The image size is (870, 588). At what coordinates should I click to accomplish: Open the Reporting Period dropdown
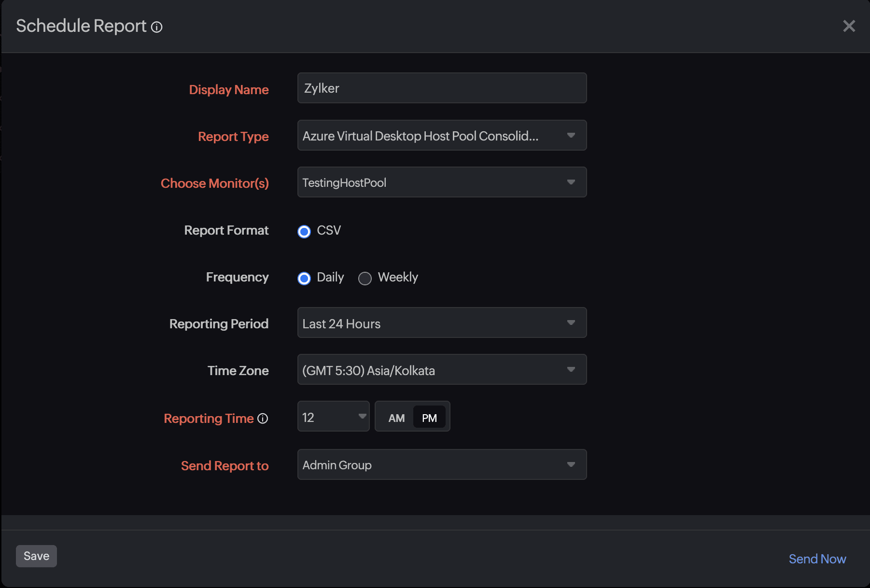(441, 323)
